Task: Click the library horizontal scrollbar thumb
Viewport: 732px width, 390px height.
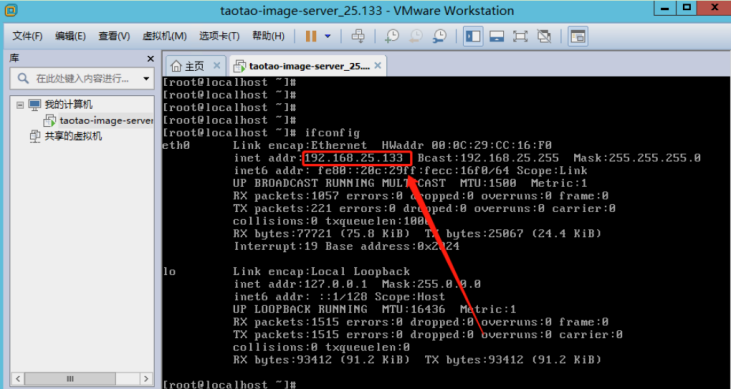Action: [x=70, y=378]
